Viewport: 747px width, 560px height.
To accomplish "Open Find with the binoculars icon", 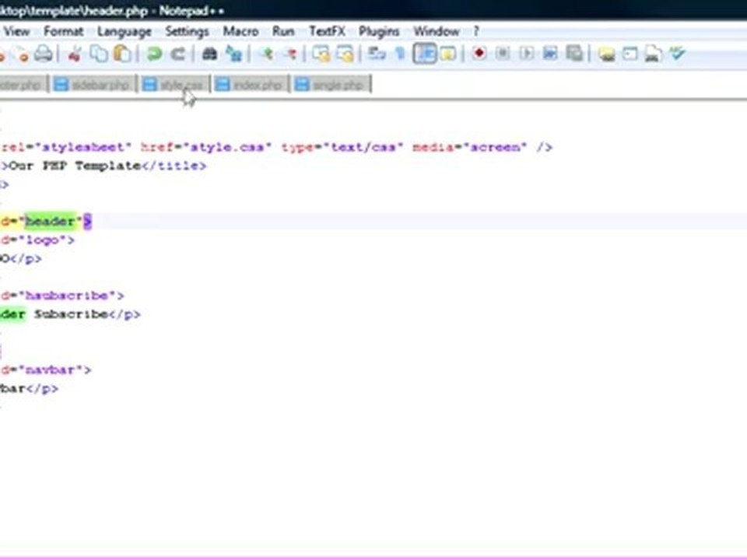I will [x=209, y=54].
